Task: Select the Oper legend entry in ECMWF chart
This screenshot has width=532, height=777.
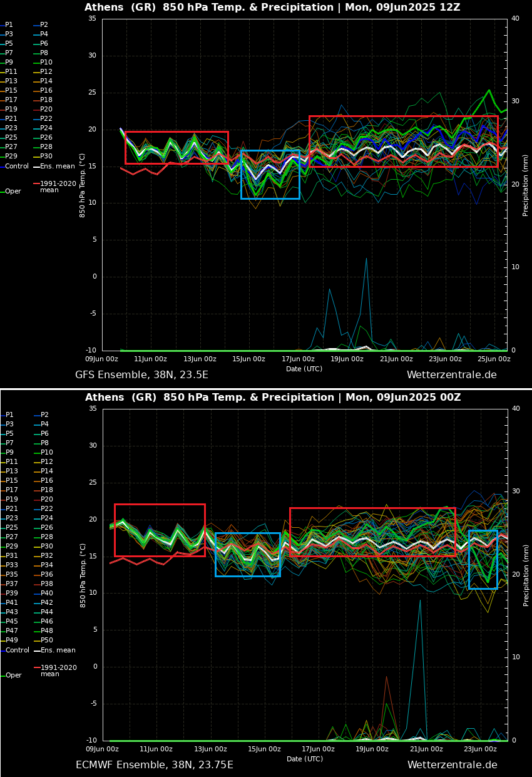Action: coord(13,676)
